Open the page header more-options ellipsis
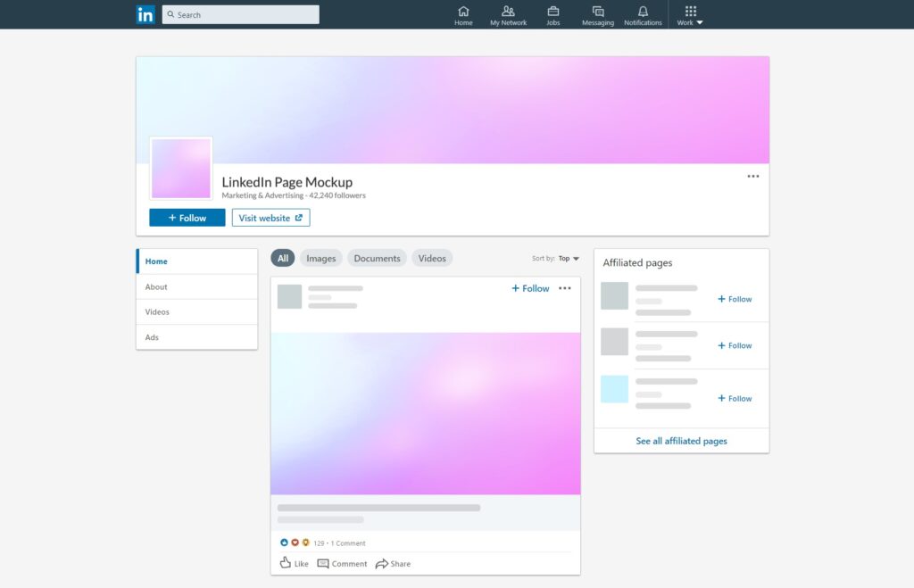 tap(753, 176)
